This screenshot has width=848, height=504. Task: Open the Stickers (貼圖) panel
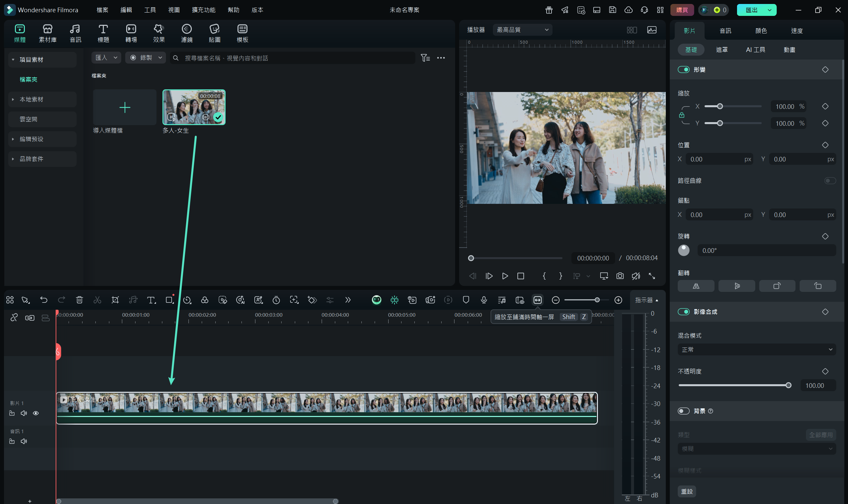214,33
